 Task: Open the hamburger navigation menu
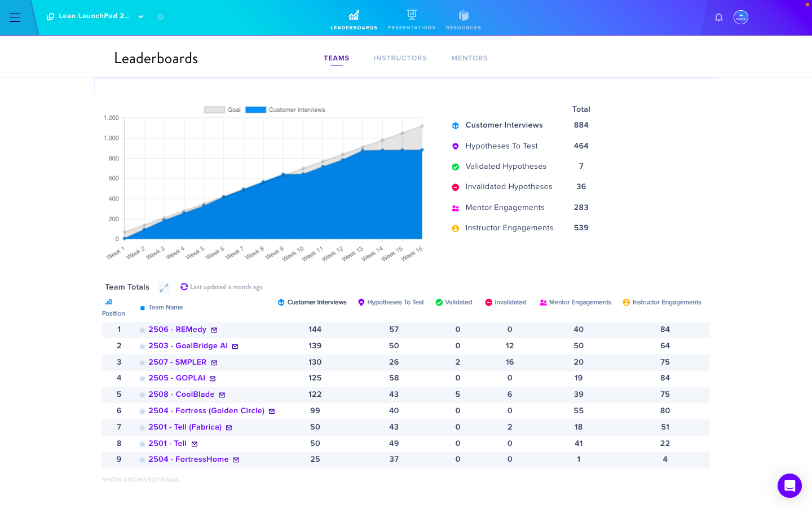point(15,17)
